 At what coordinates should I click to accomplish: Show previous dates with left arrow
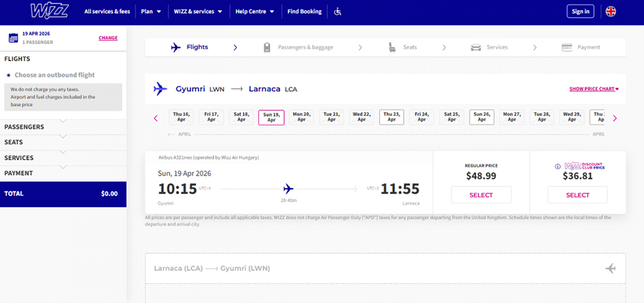coord(156,118)
